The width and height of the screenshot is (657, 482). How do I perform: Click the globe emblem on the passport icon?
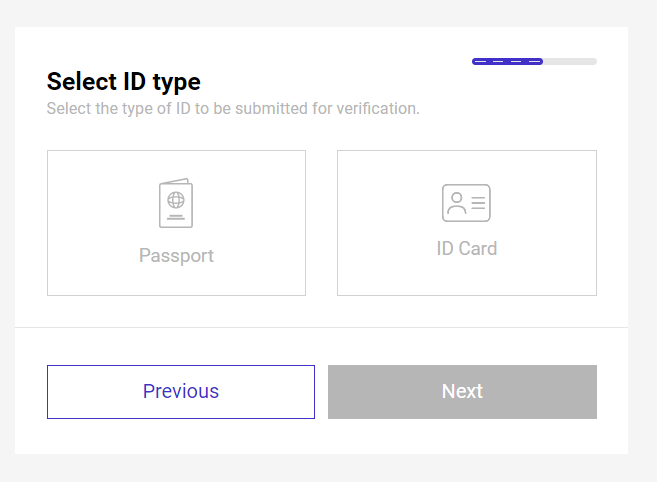pyautogui.click(x=176, y=200)
